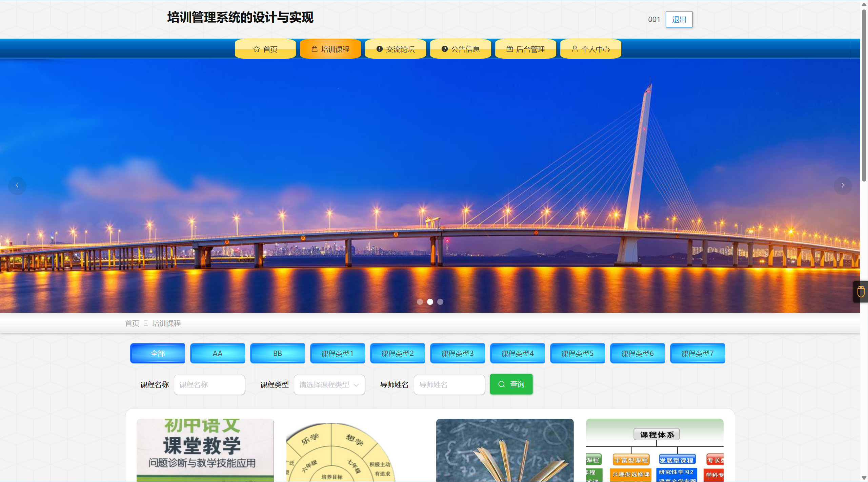Image resolution: width=868 pixels, height=482 pixels.
Task: Select the 培训课程 navigation tab
Action: pyautogui.click(x=330, y=49)
